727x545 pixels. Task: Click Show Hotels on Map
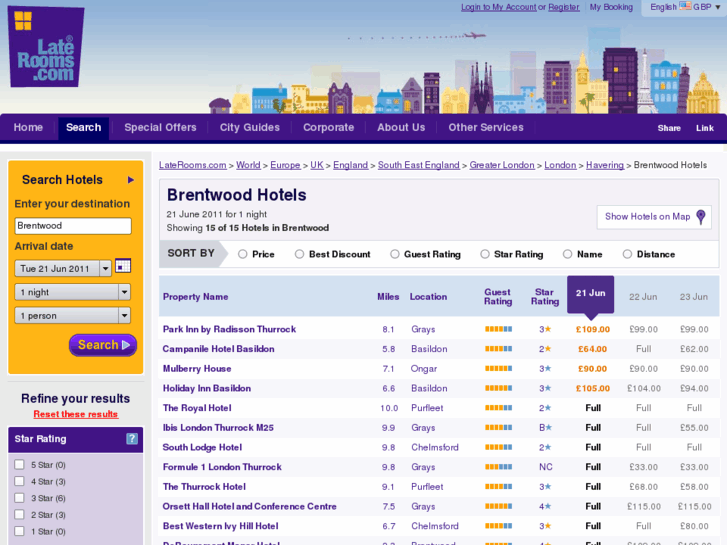pos(654,217)
